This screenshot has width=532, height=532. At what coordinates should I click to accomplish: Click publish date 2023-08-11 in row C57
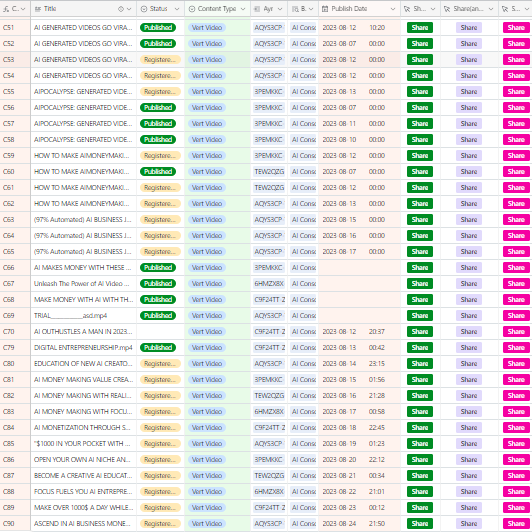339,124
